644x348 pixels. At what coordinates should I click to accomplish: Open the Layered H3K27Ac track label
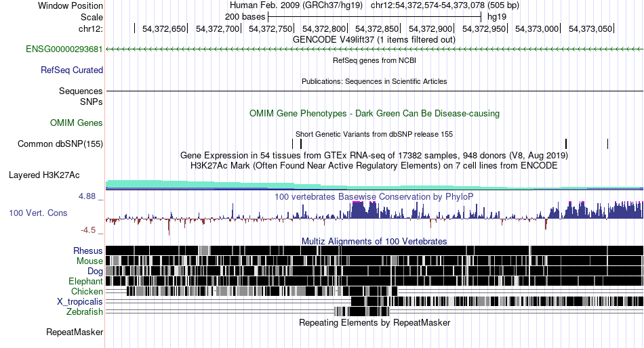coord(44,175)
